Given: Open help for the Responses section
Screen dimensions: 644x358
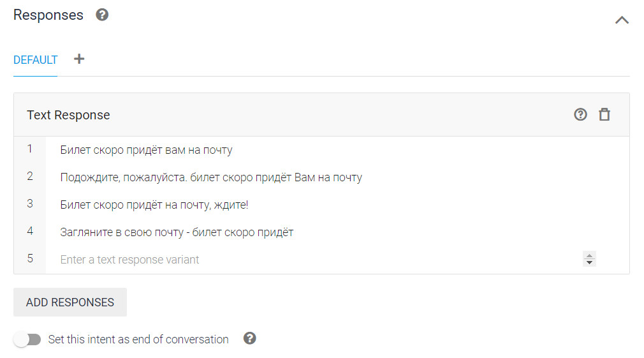Looking at the screenshot, I should click(x=102, y=15).
